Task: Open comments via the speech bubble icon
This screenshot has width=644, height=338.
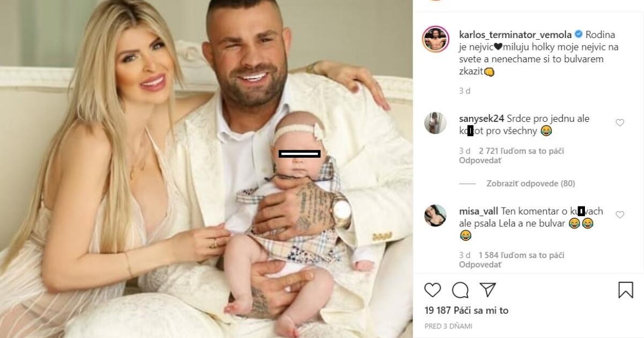Action: (x=460, y=290)
